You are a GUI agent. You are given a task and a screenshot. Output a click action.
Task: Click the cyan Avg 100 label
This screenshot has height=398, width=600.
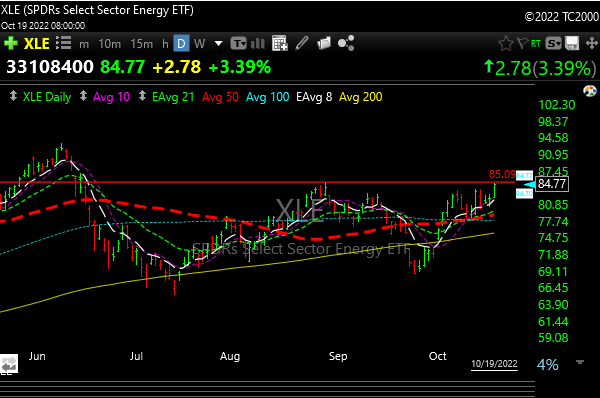point(267,97)
